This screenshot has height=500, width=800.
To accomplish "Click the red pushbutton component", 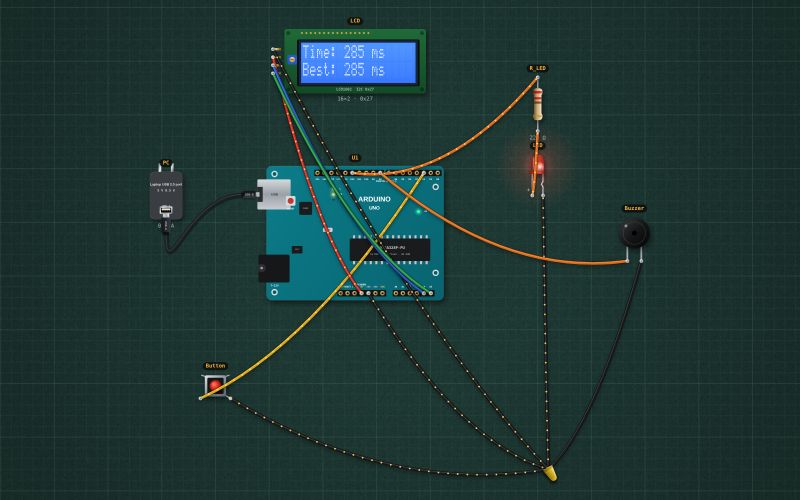I will [215, 385].
